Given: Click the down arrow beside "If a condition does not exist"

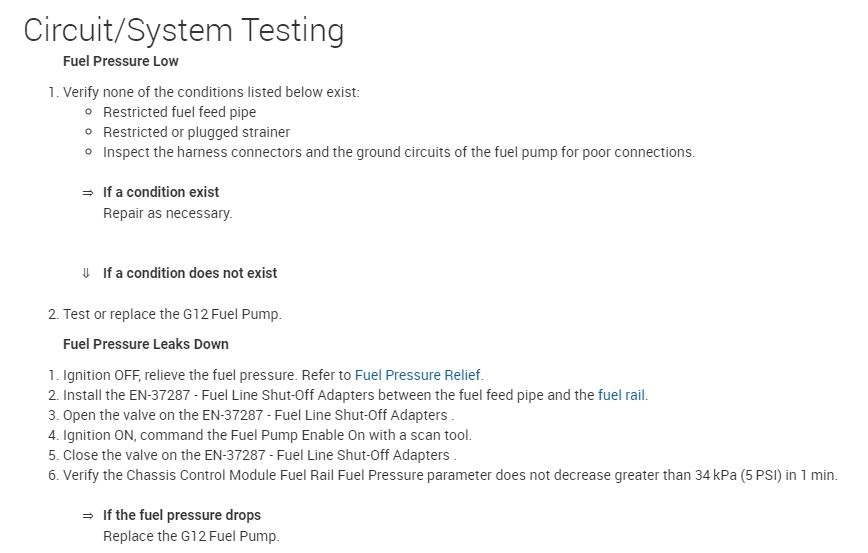Looking at the screenshot, I should tap(87, 273).
